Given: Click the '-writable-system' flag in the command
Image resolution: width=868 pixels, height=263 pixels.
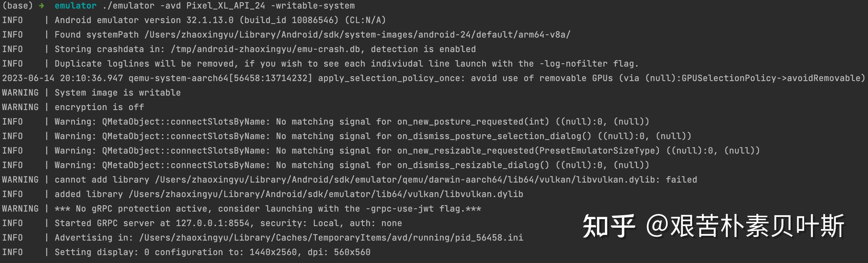Looking at the screenshot, I should click(x=313, y=6).
